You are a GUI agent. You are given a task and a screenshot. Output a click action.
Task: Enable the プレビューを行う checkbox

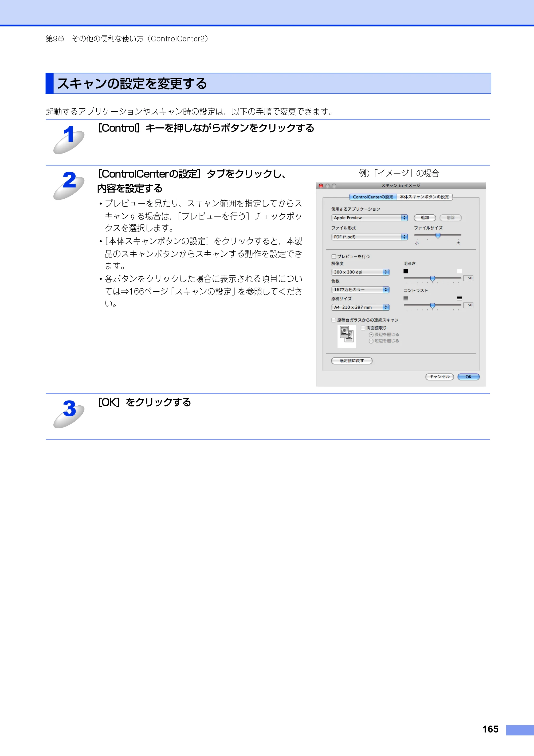click(333, 257)
